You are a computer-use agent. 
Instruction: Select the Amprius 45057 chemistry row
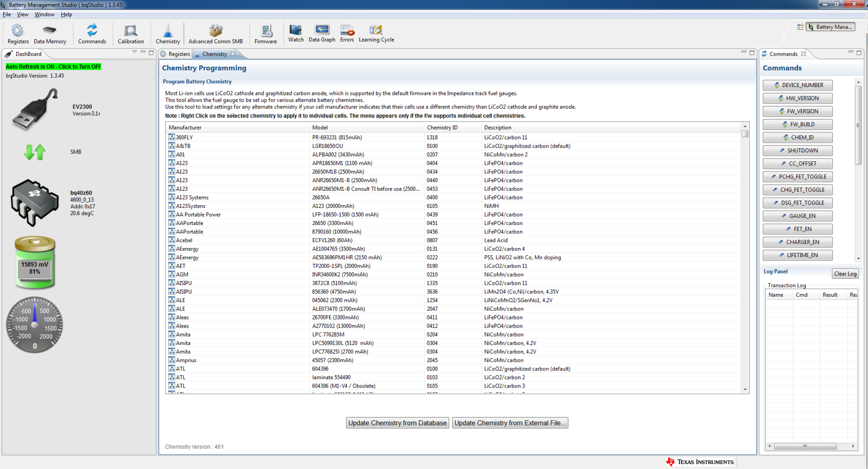tap(454, 361)
